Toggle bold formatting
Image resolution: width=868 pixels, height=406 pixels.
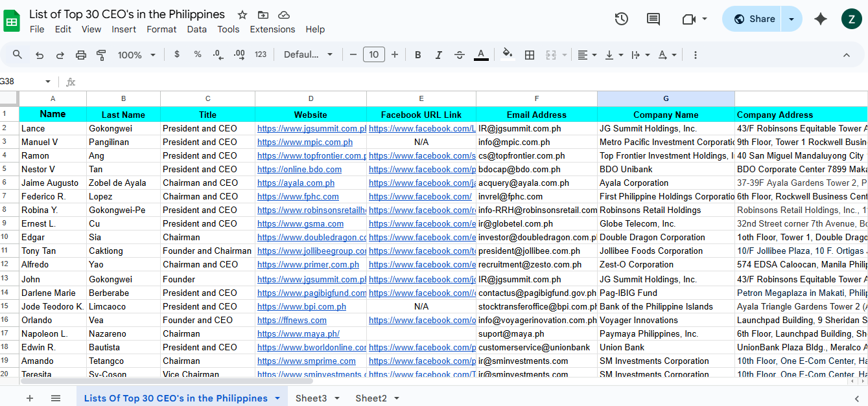click(x=418, y=55)
